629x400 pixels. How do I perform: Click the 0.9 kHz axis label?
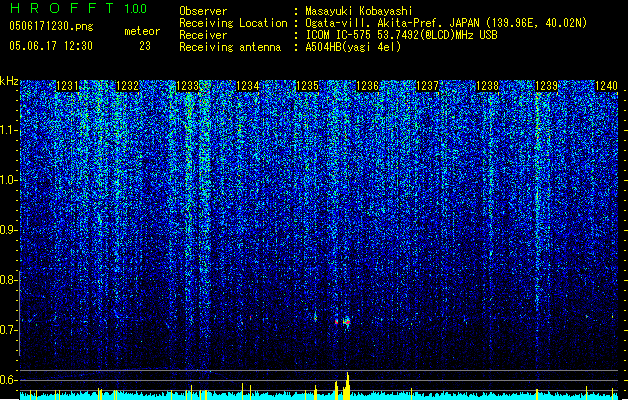pyautogui.click(x=9, y=230)
